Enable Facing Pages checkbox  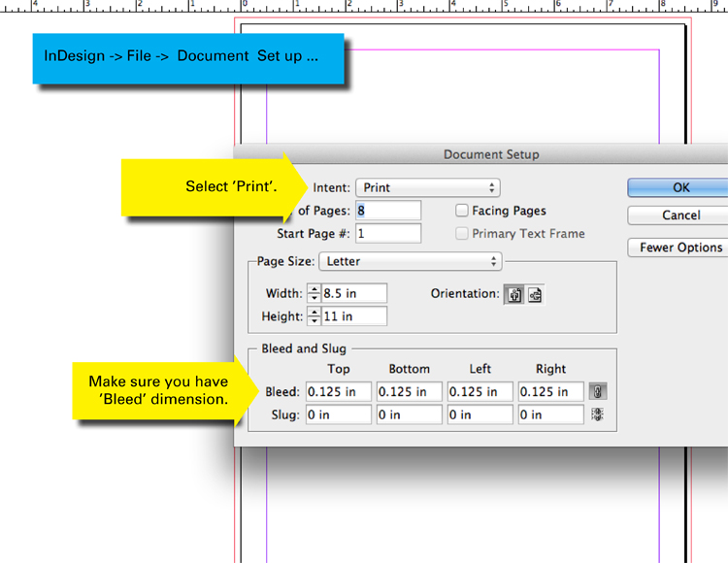(461, 211)
